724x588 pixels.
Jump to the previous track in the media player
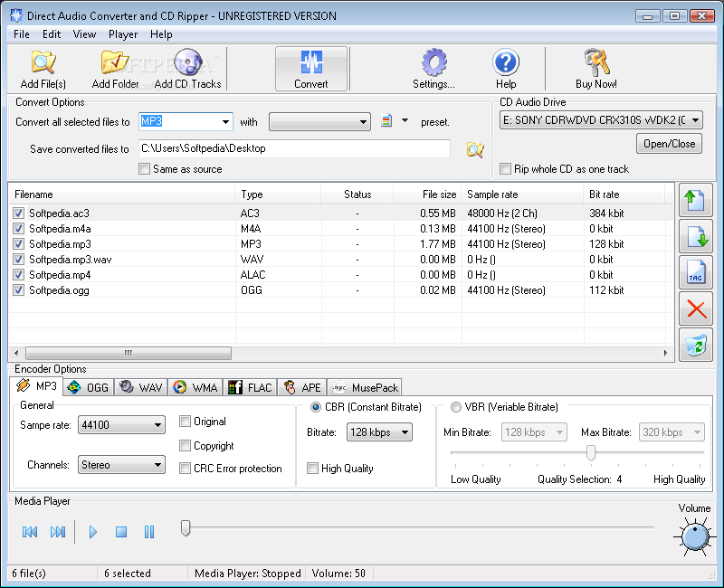30,532
